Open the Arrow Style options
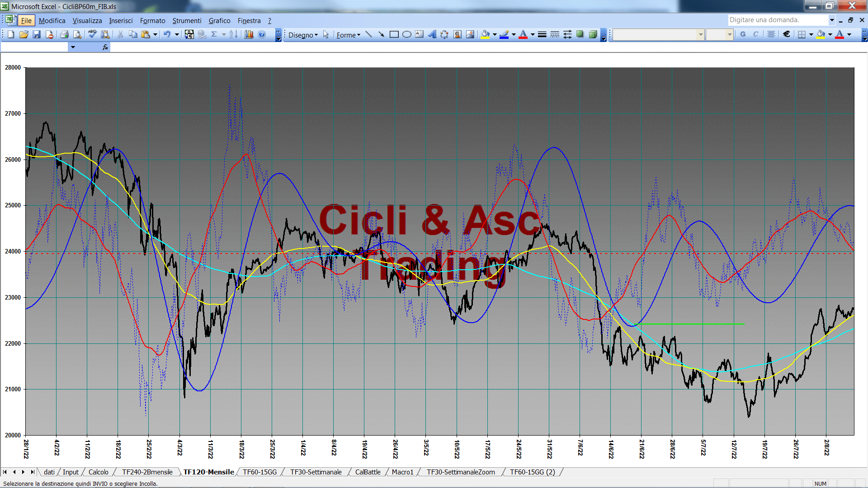The image size is (868, 488). pos(567,34)
